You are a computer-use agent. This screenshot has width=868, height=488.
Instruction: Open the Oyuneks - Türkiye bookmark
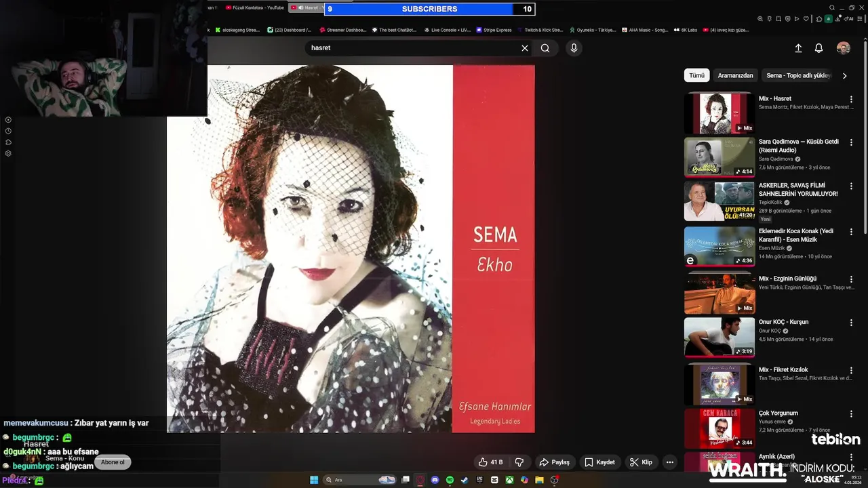click(x=593, y=30)
